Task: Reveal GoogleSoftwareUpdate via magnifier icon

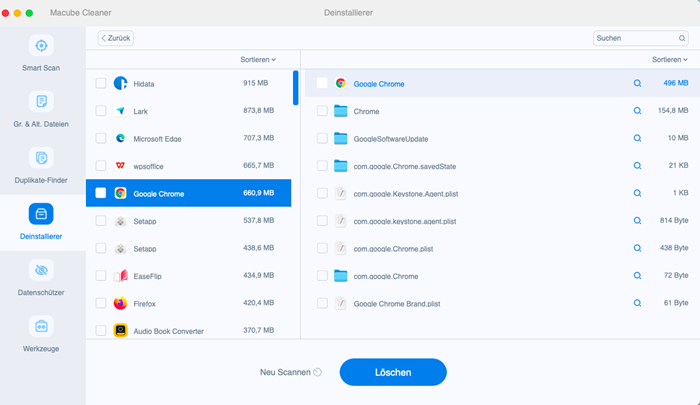Action: pos(638,138)
